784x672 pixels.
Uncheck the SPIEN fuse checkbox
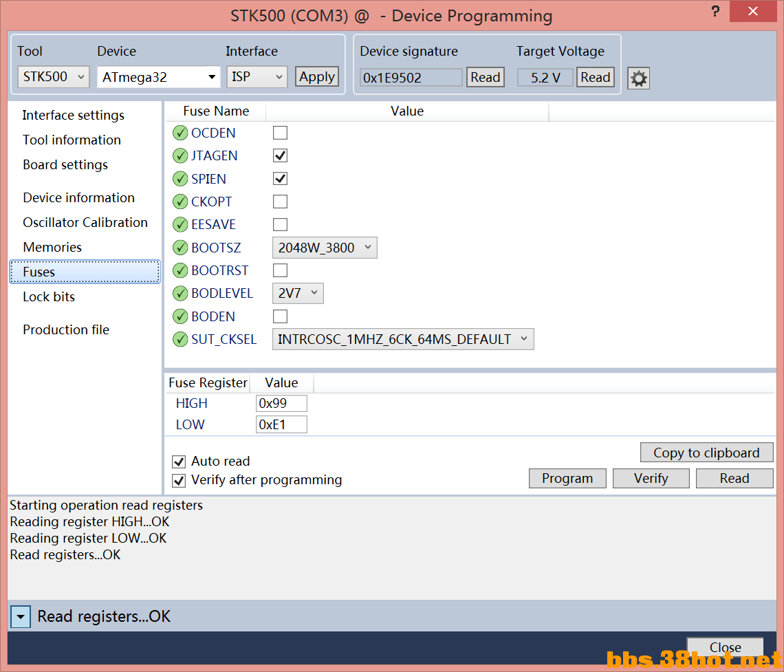pos(280,179)
